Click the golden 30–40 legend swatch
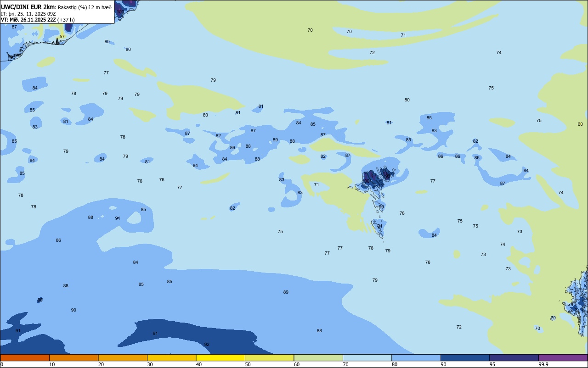 coord(171,357)
